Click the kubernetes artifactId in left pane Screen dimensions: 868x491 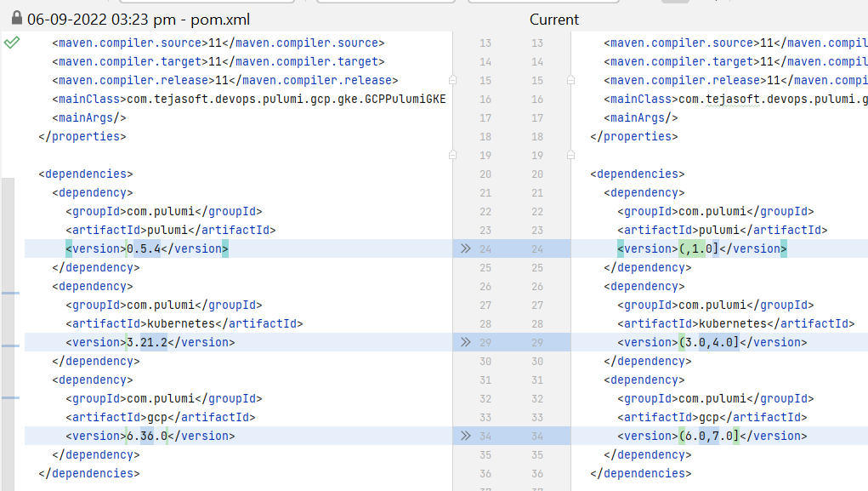click(x=184, y=323)
